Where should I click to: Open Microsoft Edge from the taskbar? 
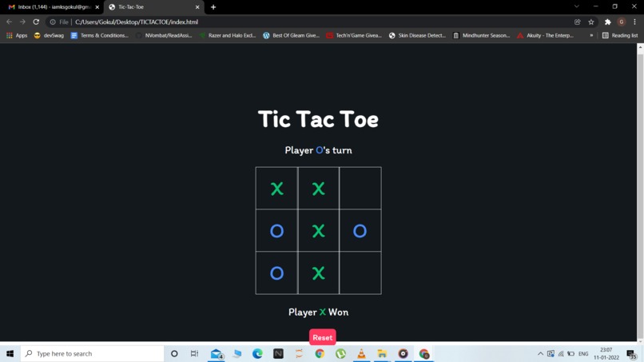[257, 353]
